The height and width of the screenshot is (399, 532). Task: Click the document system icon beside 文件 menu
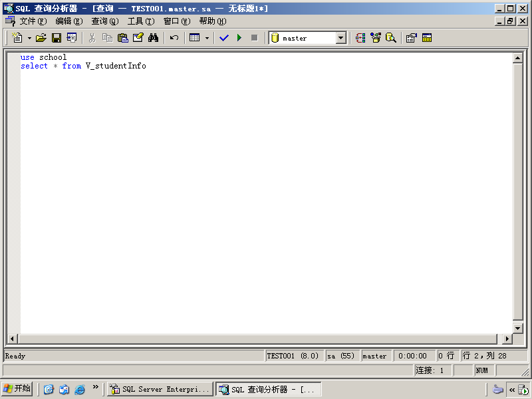[11, 21]
